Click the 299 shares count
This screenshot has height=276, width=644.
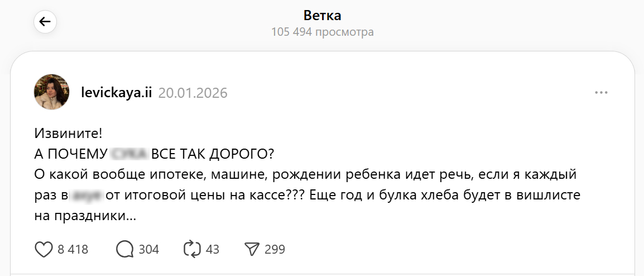[275, 249]
